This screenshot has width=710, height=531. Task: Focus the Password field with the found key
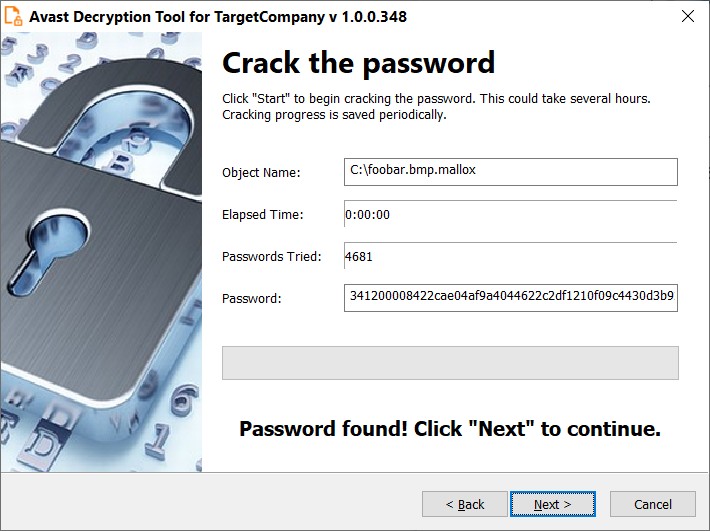click(x=510, y=297)
